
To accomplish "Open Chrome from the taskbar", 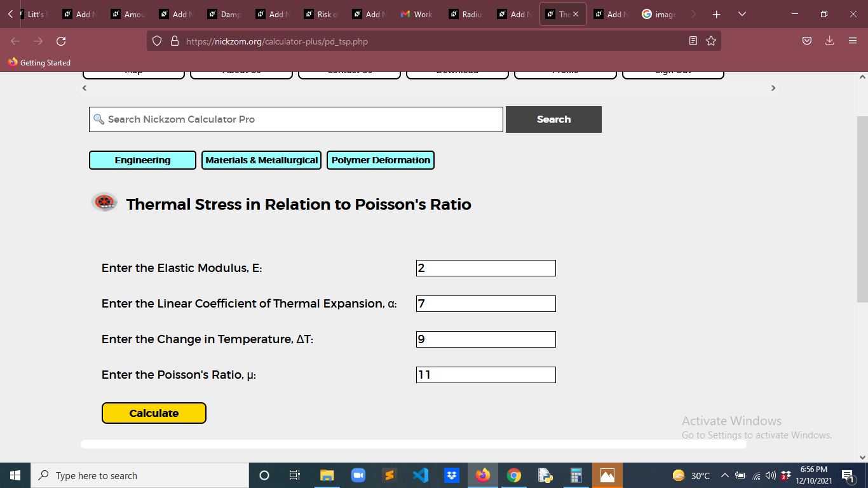I will point(514,475).
